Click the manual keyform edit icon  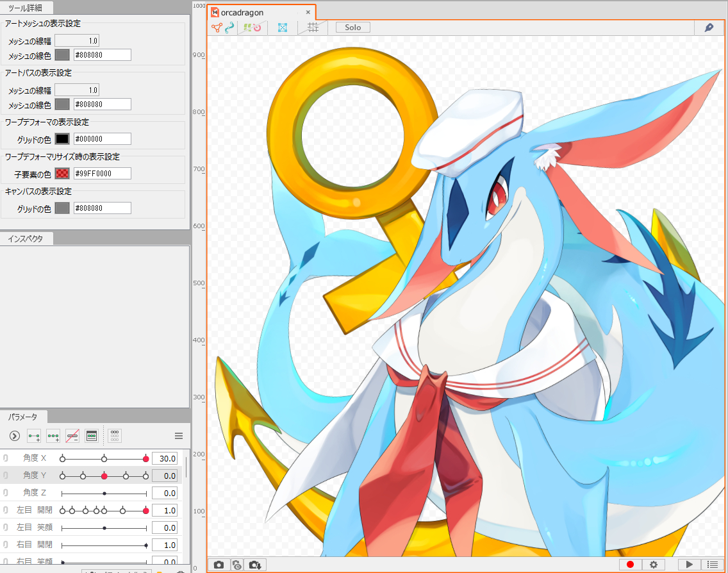coord(92,436)
